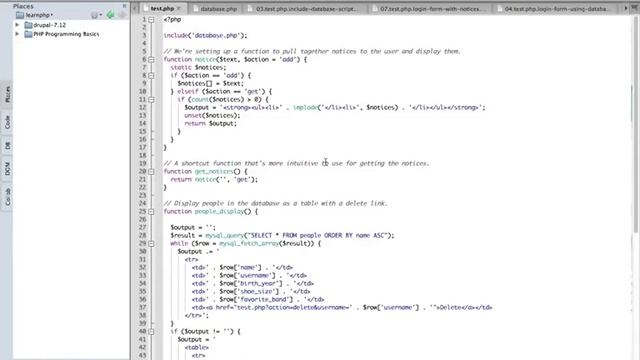This screenshot has width=640, height=360.
Task: Collapse the if-add block fold on line 8
Action: pos(151,76)
